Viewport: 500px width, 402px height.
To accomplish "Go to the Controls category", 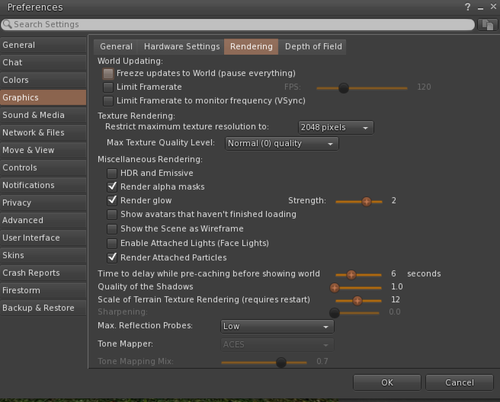I will click(x=43, y=168).
